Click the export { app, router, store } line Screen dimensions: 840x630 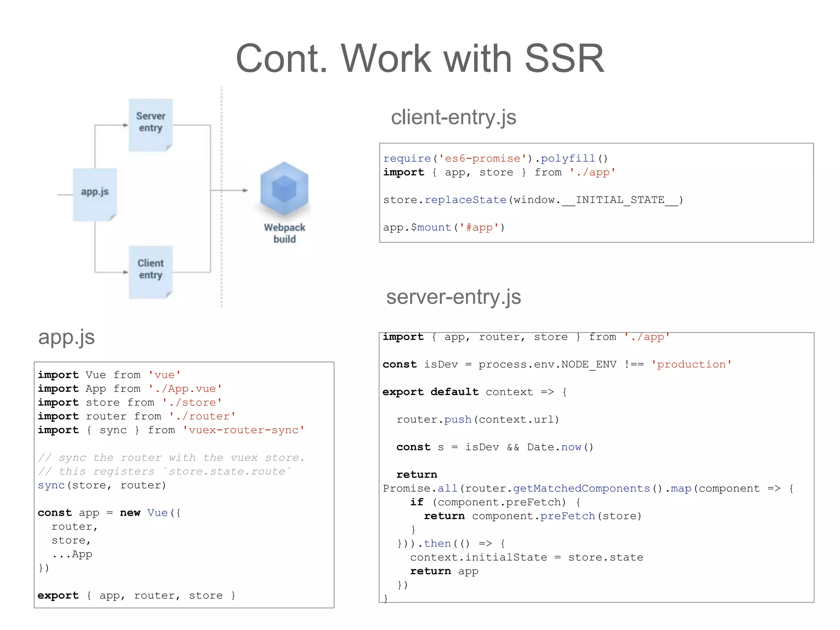136,595
